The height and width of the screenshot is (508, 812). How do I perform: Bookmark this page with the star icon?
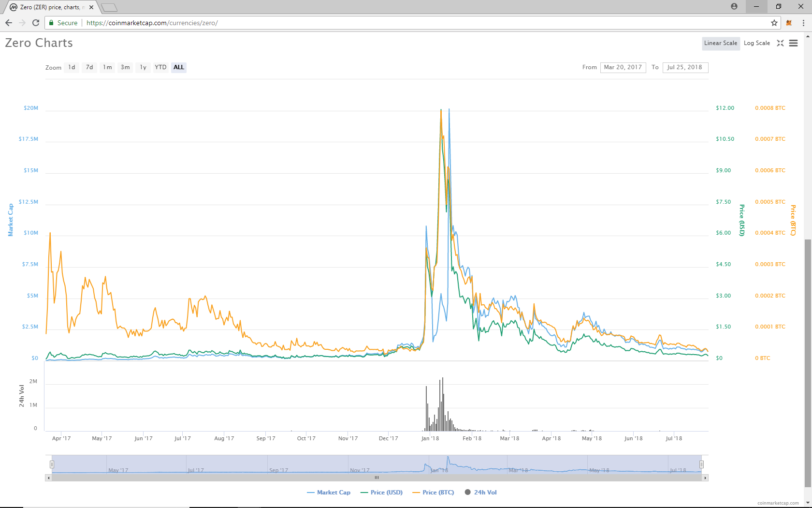[774, 23]
